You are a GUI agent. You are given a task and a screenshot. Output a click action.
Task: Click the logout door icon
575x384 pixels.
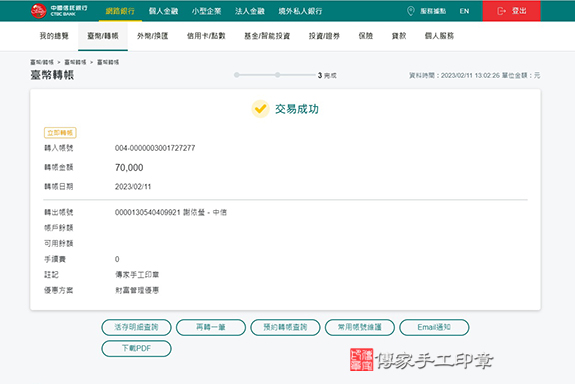click(x=501, y=11)
